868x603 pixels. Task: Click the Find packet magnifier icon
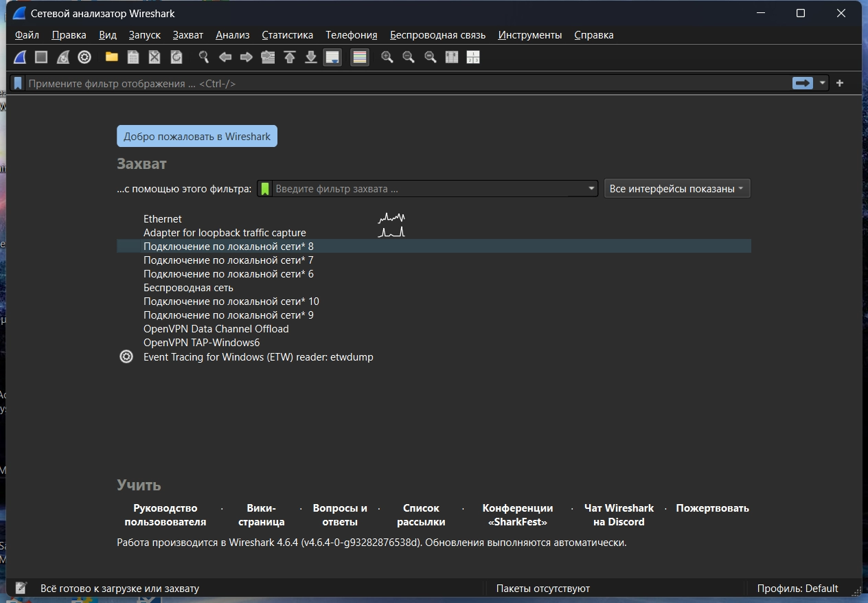point(204,58)
